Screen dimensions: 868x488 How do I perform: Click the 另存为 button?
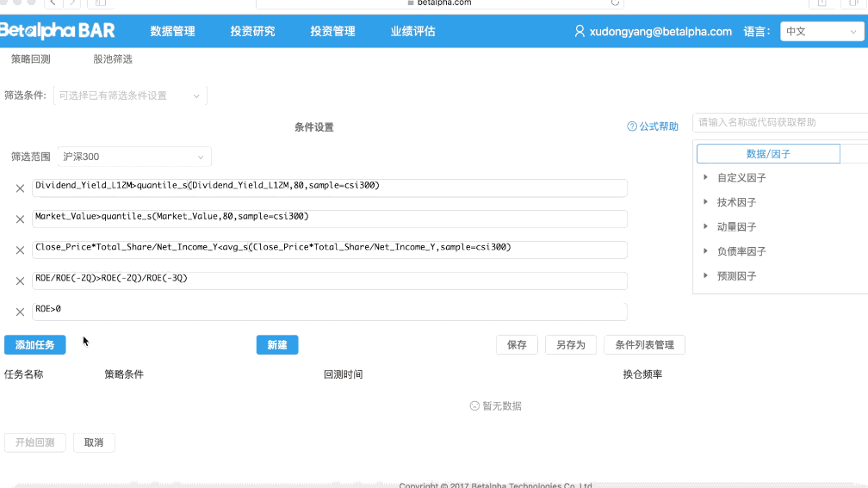(571, 345)
